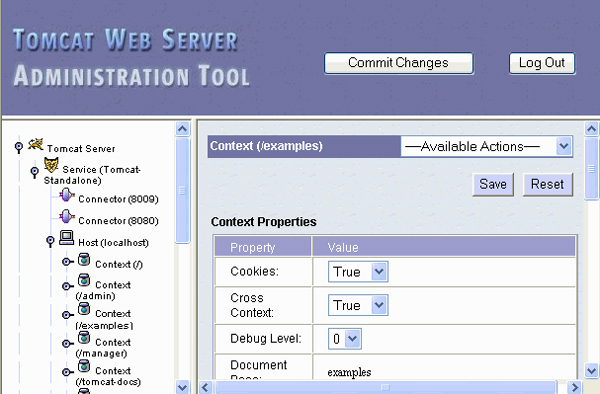Select Context (/examples) label in tree
The image size is (600, 394).
pyautogui.click(x=104, y=319)
